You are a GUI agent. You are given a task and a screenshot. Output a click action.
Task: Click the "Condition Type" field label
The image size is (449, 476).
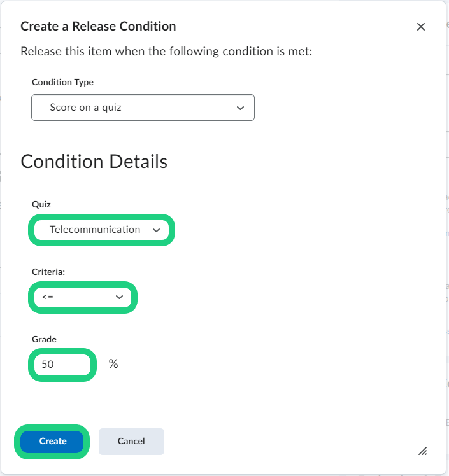[62, 82]
